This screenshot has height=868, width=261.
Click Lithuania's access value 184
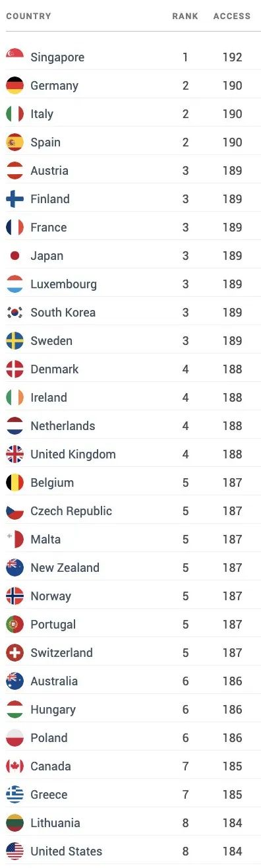coord(232,823)
